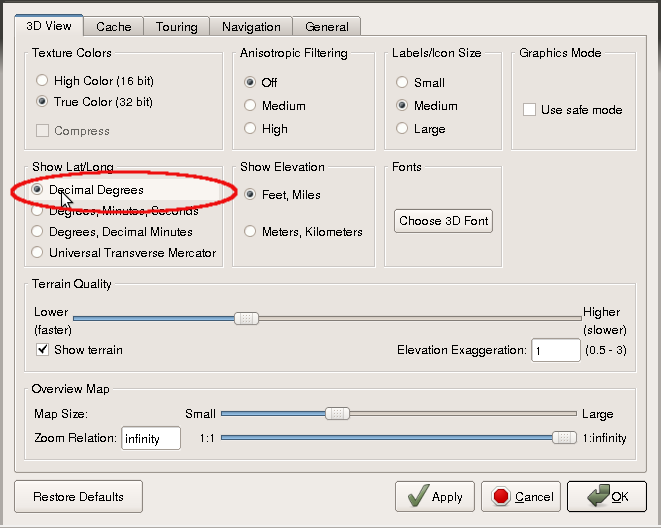Open the Touring tab
Image resolution: width=661 pixels, height=528 pixels.
click(177, 27)
